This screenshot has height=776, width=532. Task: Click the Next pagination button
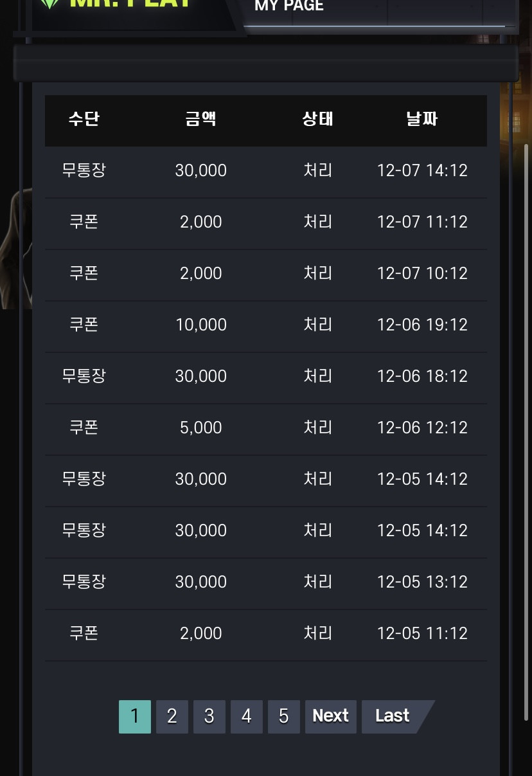point(331,716)
